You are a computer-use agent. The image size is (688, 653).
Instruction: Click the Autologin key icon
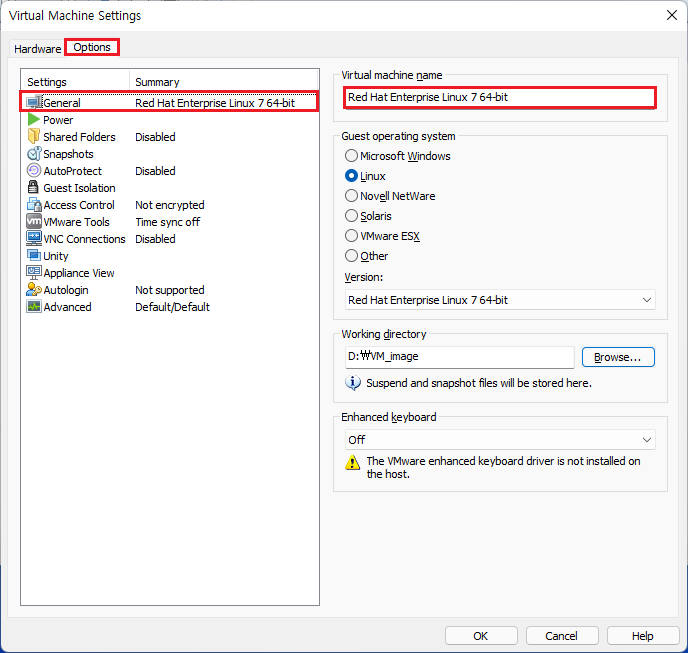point(34,290)
